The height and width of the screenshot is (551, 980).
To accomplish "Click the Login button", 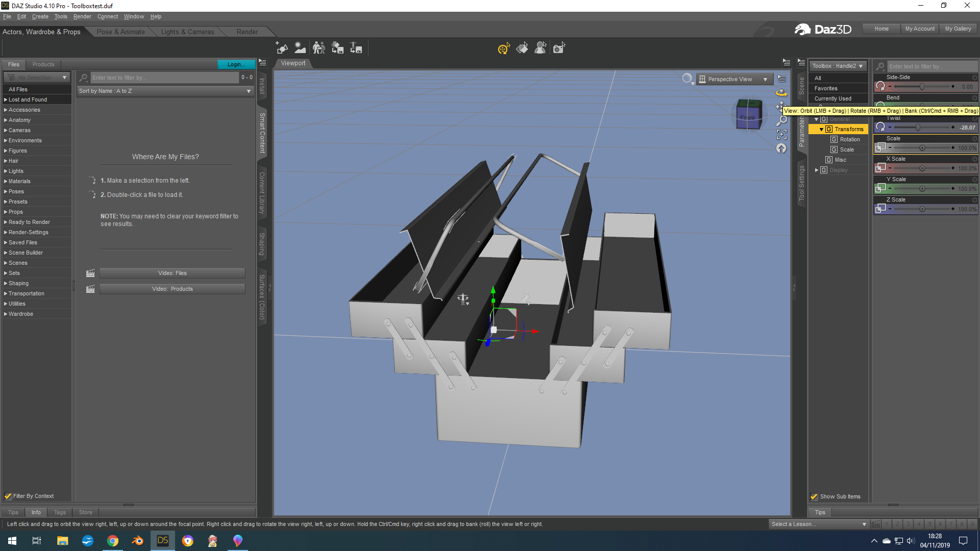I will (236, 64).
